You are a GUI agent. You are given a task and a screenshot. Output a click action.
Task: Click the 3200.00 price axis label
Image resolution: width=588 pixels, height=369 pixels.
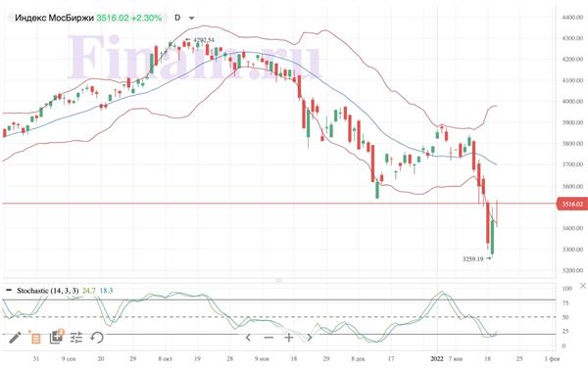point(572,270)
